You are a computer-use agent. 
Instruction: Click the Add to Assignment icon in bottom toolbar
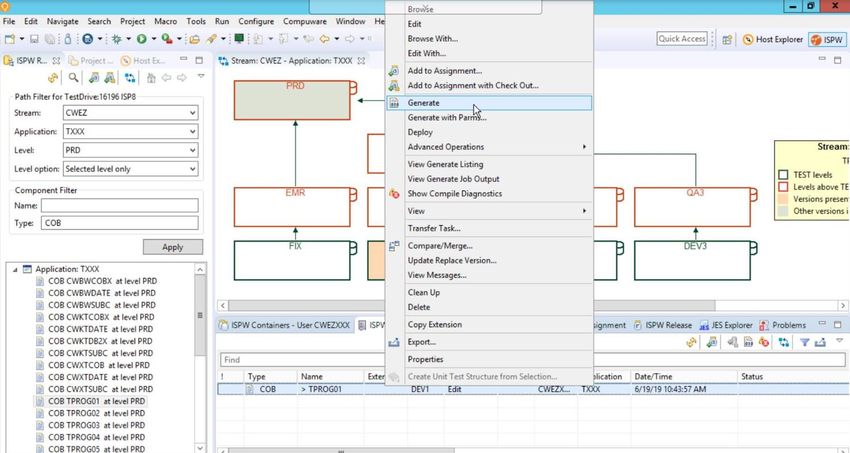(712, 342)
